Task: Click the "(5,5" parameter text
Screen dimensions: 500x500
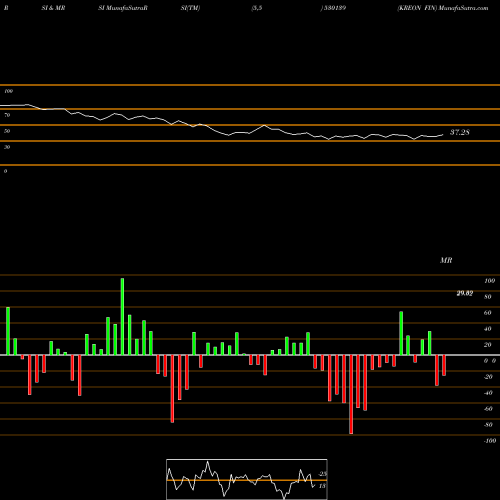Action: coord(257,8)
